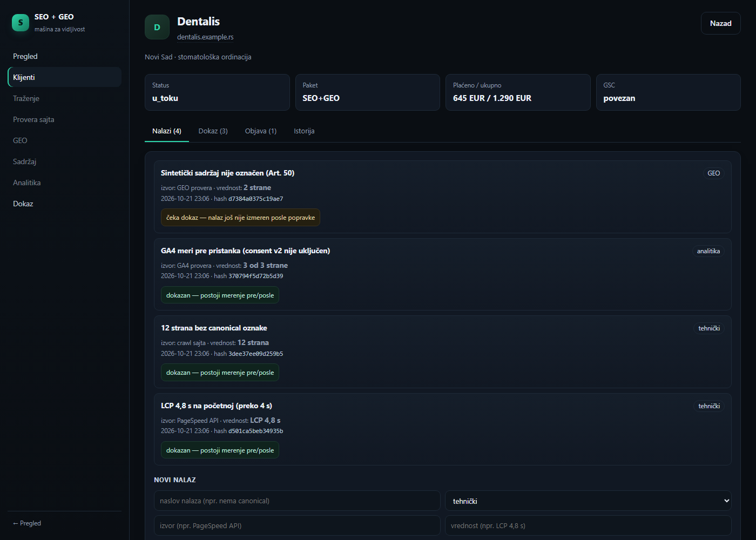Switch to the Istorija tab
This screenshot has height=540, width=756.
pyautogui.click(x=304, y=131)
